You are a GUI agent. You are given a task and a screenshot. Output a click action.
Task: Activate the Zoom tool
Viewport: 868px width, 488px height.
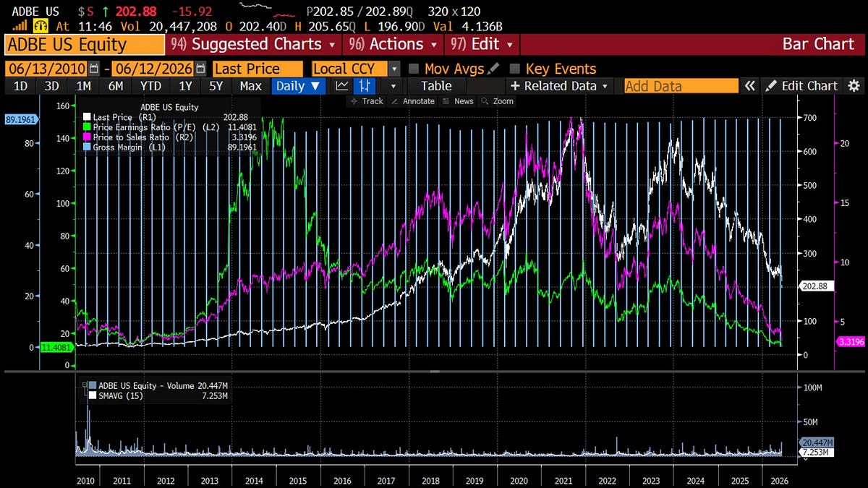[498, 101]
